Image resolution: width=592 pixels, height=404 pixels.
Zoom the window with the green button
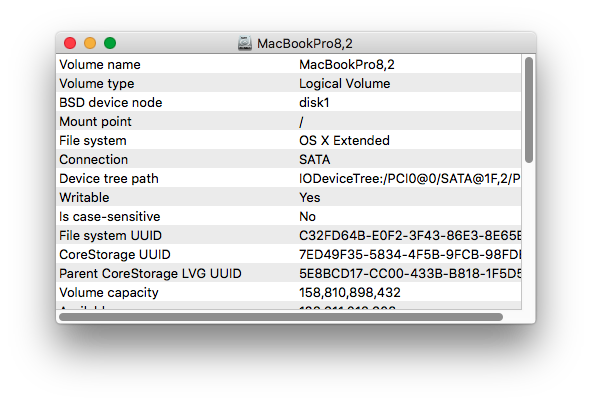point(110,43)
